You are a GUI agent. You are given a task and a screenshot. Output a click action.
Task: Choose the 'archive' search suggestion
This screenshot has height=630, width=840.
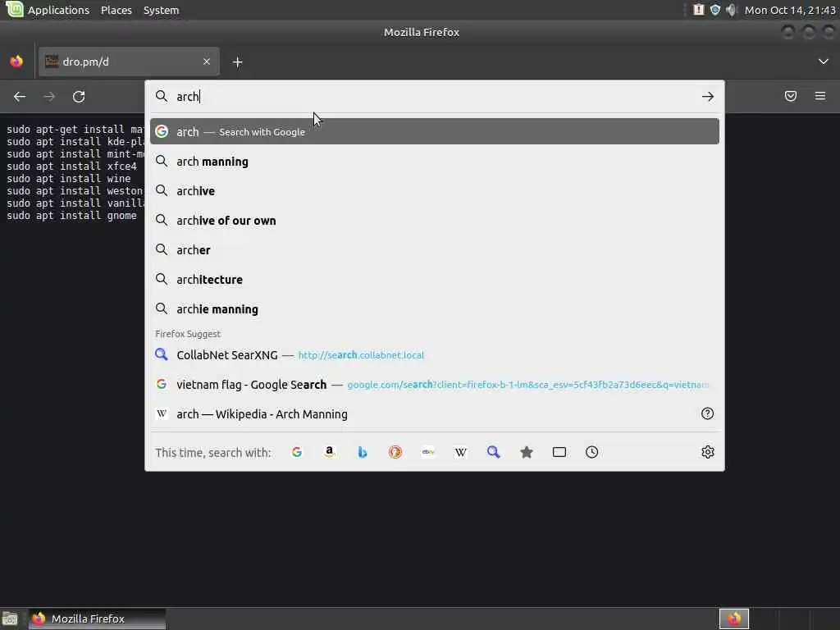435,190
